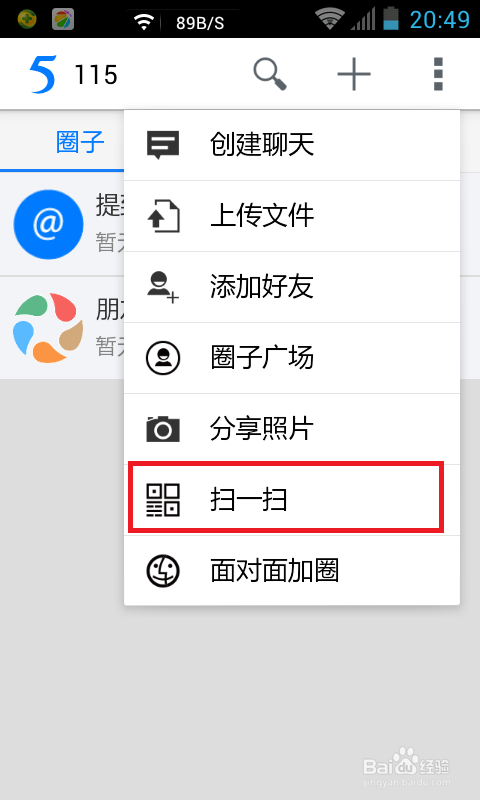This screenshot has height=800, width=480.
Task: Click the add friend person icon
Action: pyautogui.click(x=163, y=287)
